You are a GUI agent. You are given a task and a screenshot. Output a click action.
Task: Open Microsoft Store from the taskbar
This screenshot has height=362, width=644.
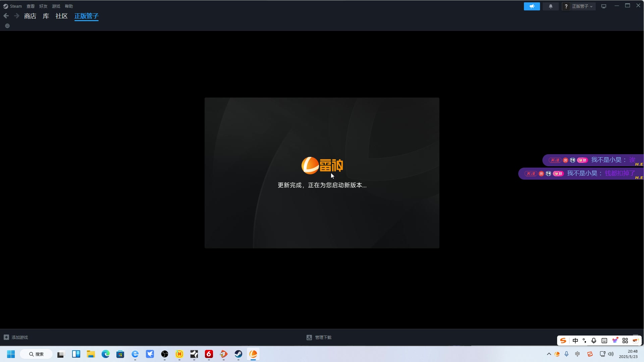point(120,354)
